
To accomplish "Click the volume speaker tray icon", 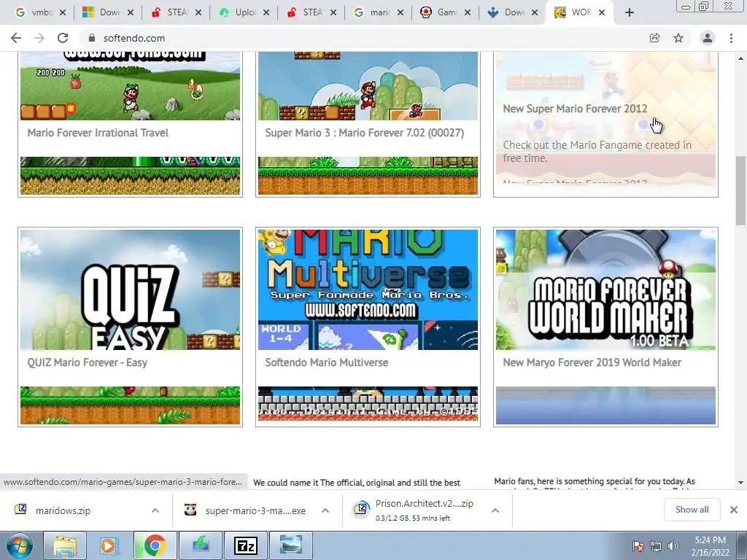I will (x=673, y=546).
